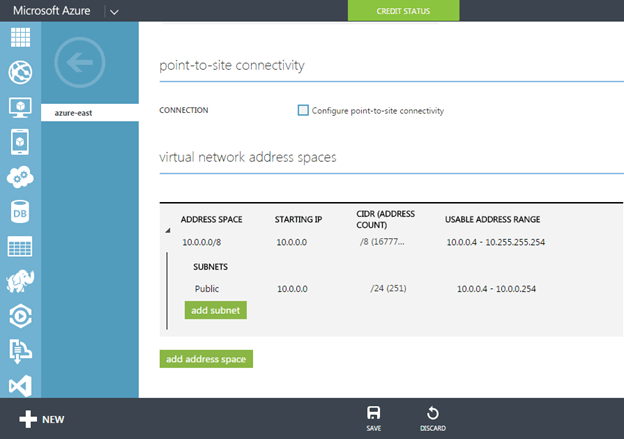The image size is (624, 439).
Task: Open the All Items grid icon
Action: pos(20,38)
